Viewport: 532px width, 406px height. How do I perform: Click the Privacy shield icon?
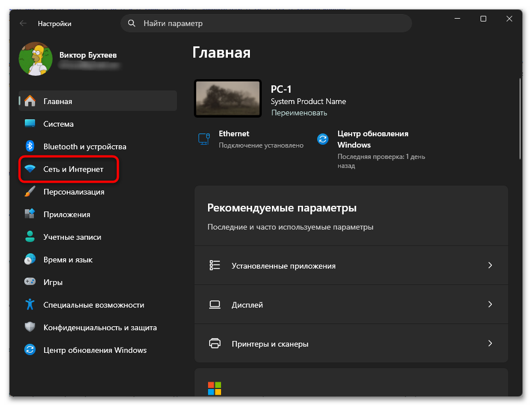pyautogui.click(x=30, y=327)
